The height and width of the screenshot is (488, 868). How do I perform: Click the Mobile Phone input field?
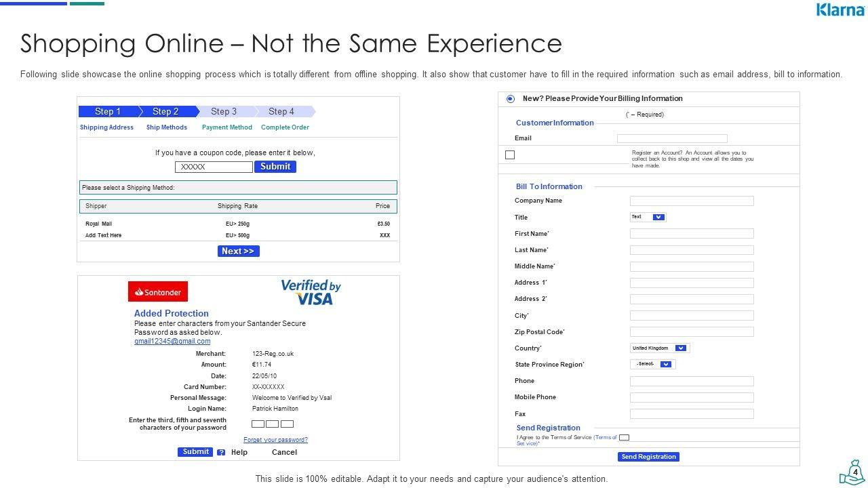(692, 397)
